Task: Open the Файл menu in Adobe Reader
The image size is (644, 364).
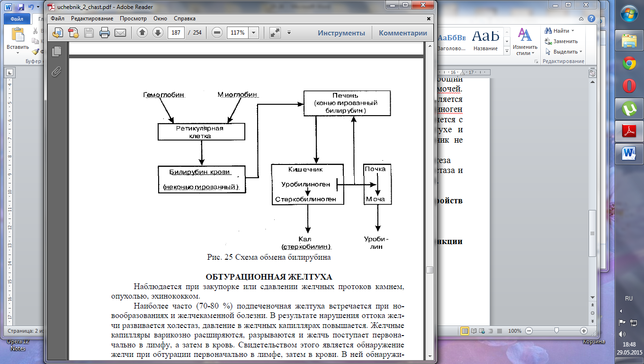Action: (x=58, y=18)
